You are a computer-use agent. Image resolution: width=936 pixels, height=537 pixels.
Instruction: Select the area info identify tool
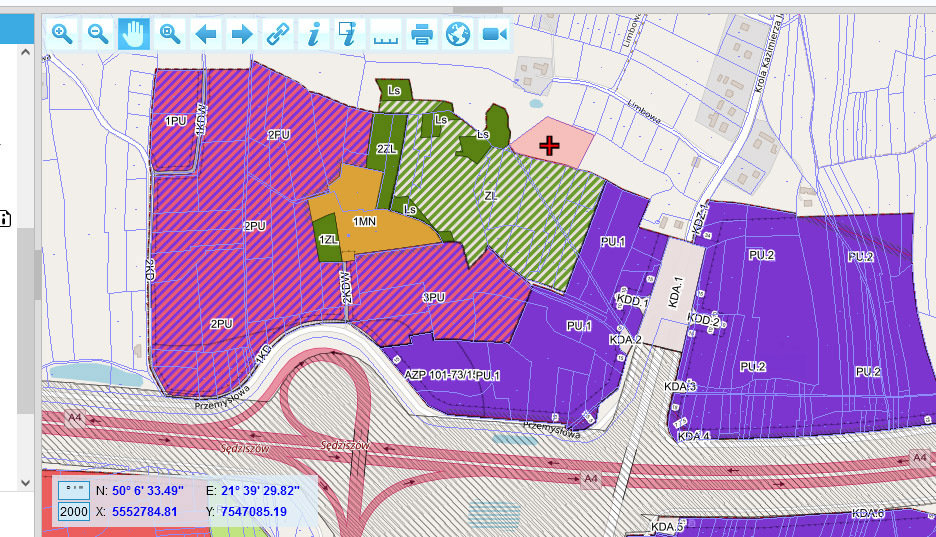coord(349,34)
